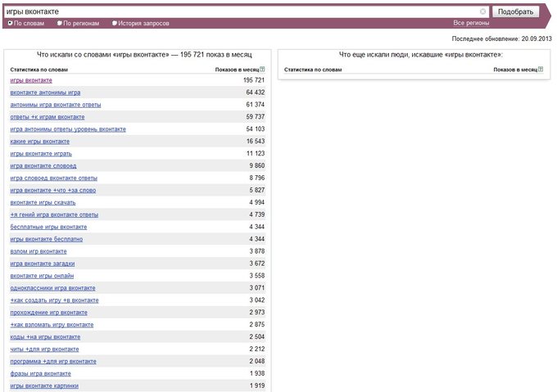
Task: Open 'одноклассники игра вконтакте' link
Action: click(x=52, y=288)
